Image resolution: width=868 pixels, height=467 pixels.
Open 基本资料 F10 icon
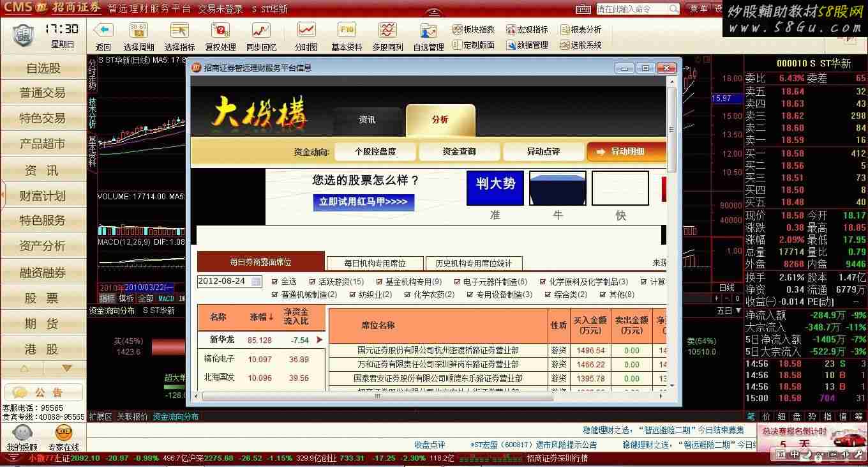coord(347,30)
